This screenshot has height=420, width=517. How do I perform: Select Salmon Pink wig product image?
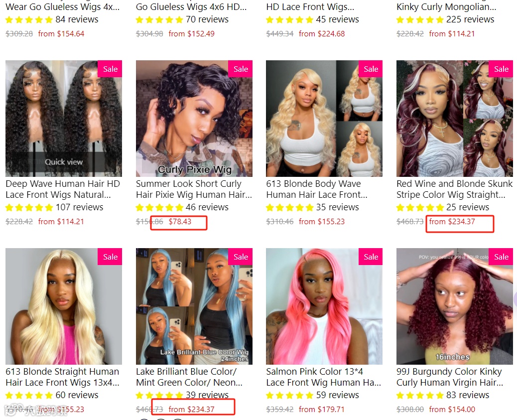click(x=324, y=306)
